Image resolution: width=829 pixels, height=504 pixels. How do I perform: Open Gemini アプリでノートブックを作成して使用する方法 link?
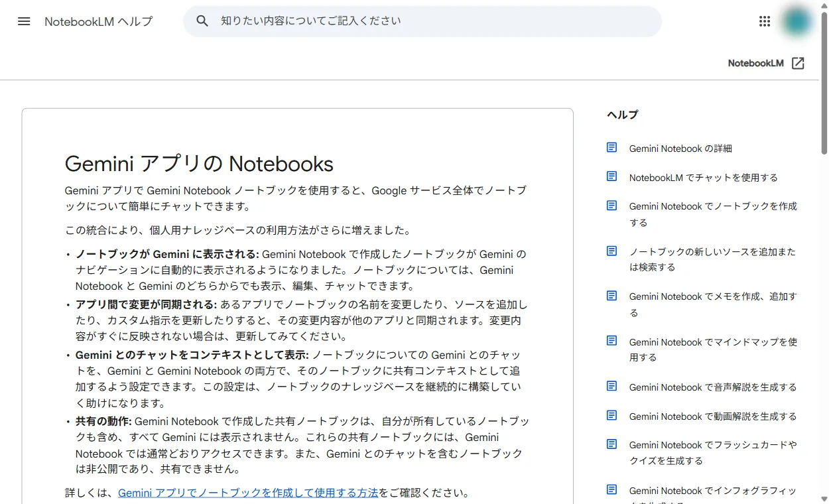(x=248, y=493)
